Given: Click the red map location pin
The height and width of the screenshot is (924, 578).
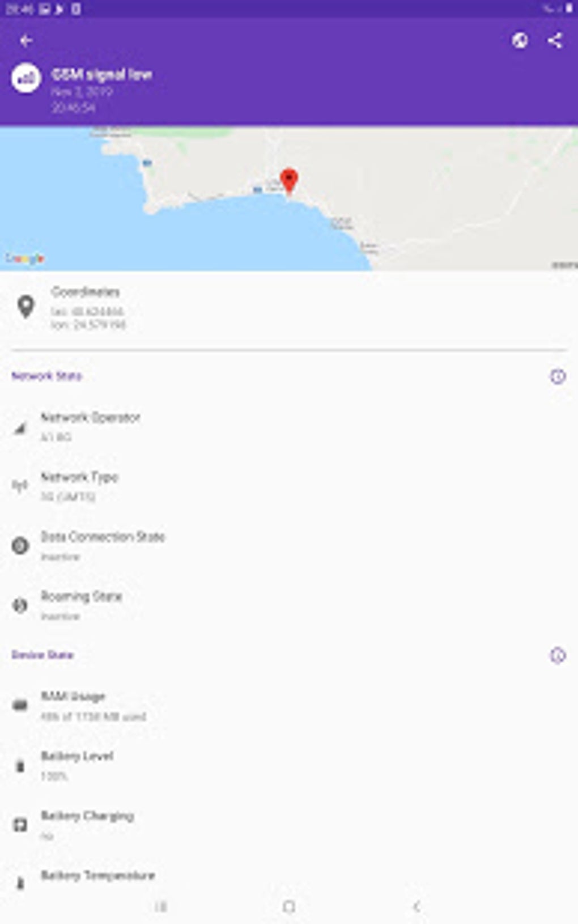Looking at the screenshot, I should 289,181.
